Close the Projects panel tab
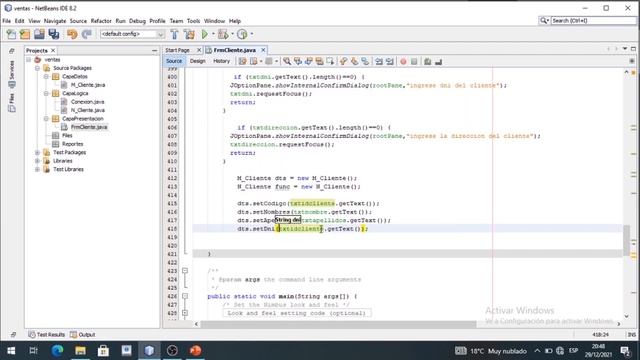The image size is (640, 360). [x=53, y=51]
